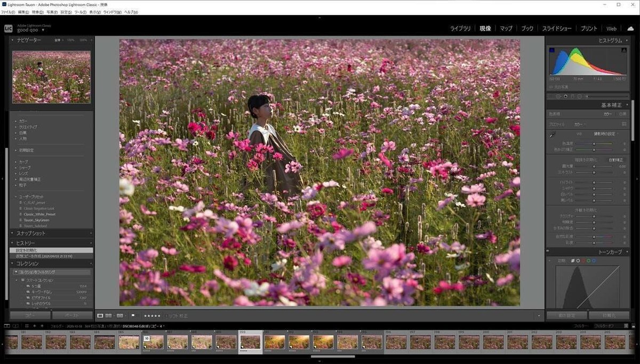Click the 前の設定 button
This screenshot has width=640, height=364.
pyautogui.click(x=566, y=315)
